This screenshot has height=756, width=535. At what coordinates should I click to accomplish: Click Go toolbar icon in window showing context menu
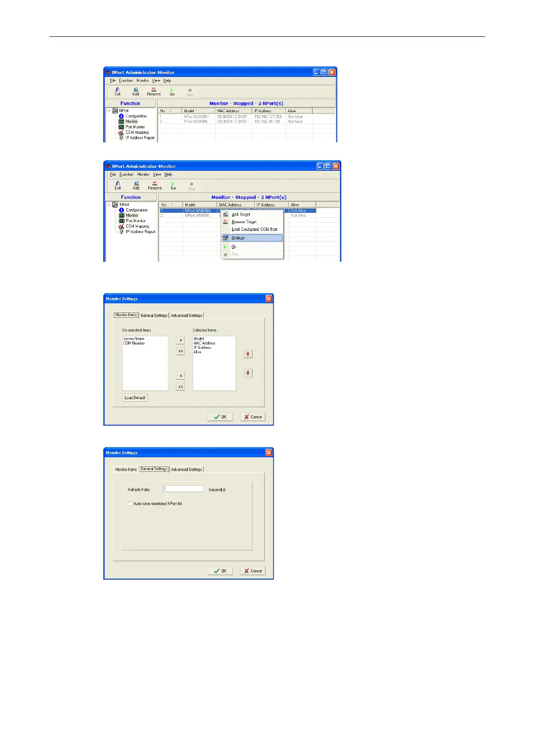[x=173, y=185]
